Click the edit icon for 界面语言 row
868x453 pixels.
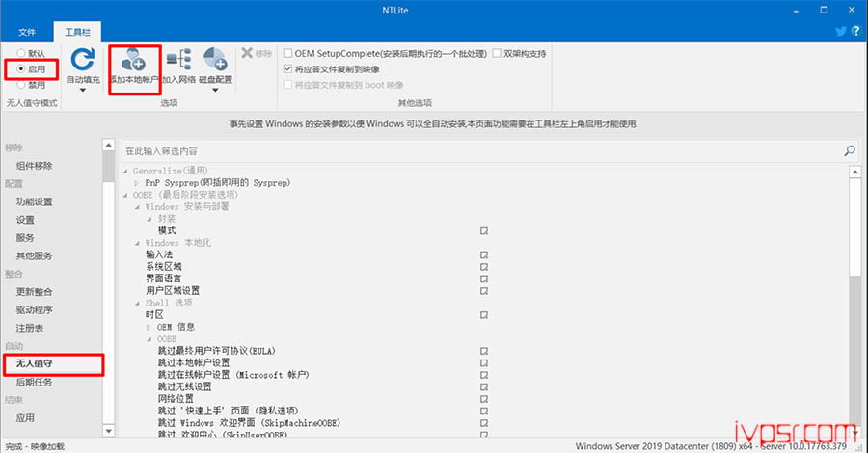click(484, 279)
